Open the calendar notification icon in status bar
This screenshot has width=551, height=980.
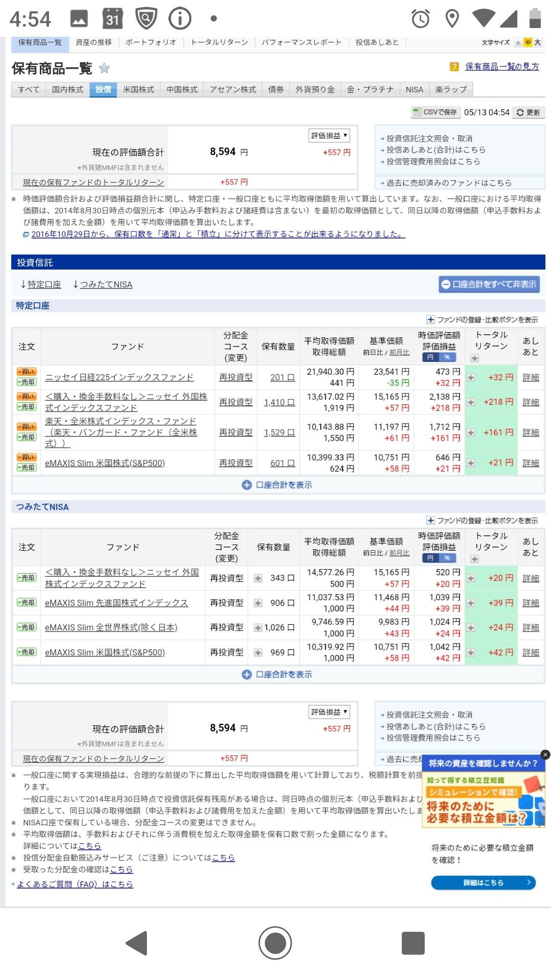[x=113, y=19]
